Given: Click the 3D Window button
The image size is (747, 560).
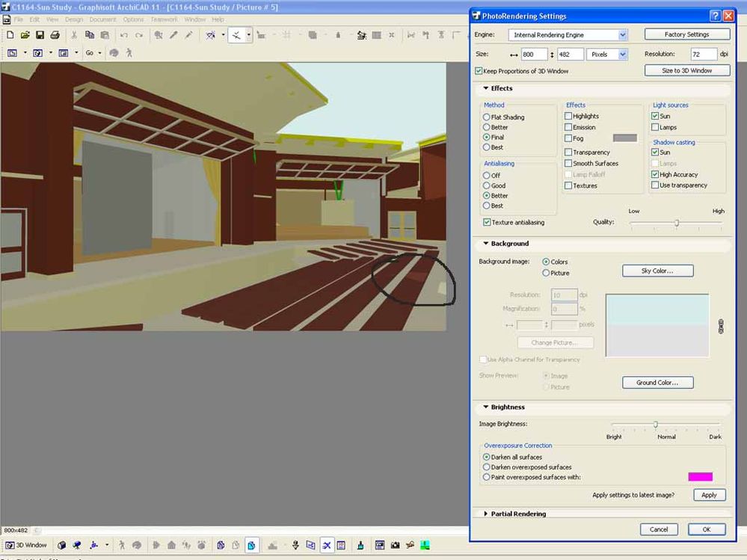Looking at the screenshot, I should [26, 546].
